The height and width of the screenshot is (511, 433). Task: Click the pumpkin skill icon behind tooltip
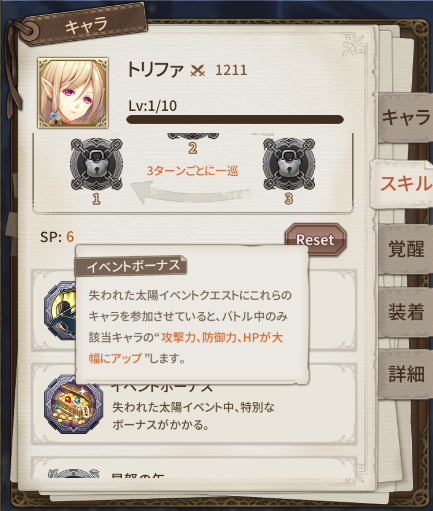(x=60, y=310)
